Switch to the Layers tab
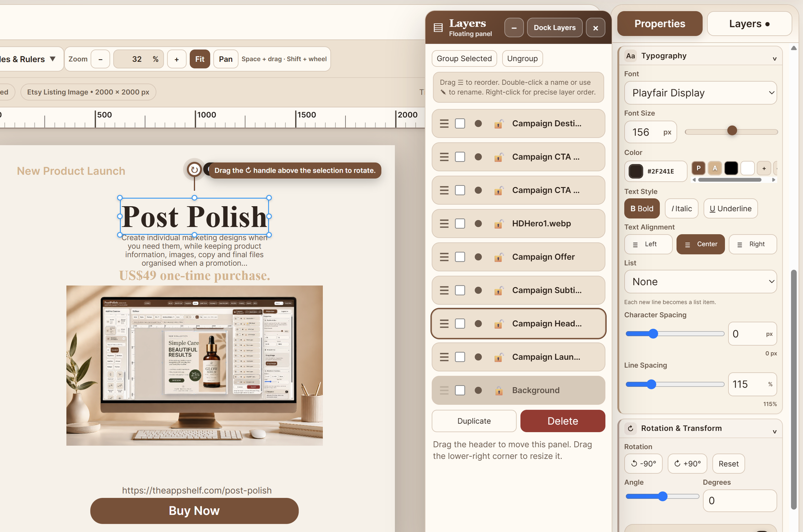 [x=749, y=24]
